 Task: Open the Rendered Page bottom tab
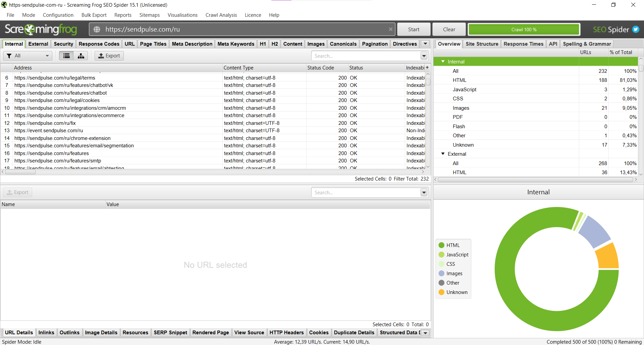point(211,333)
